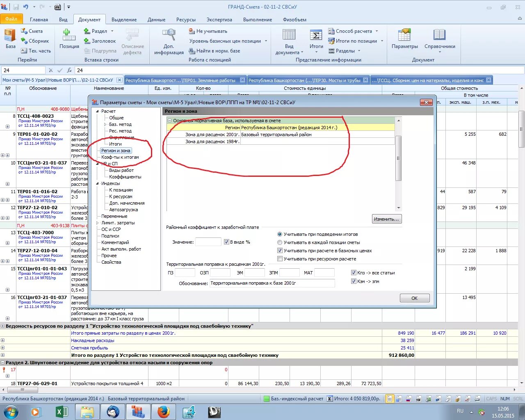
Task: Expand the Баз. метод tree node
Action: pos(105,124)
